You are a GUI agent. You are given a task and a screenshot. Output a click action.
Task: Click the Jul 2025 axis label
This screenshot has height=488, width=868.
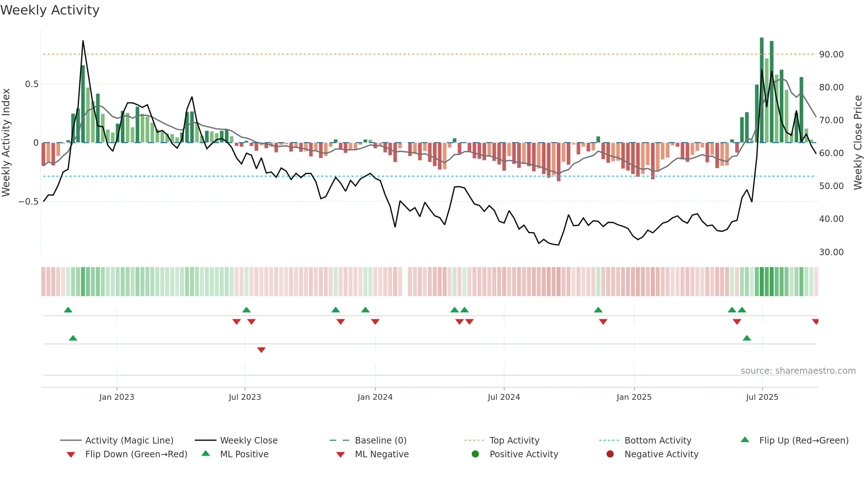coord(762,397)
